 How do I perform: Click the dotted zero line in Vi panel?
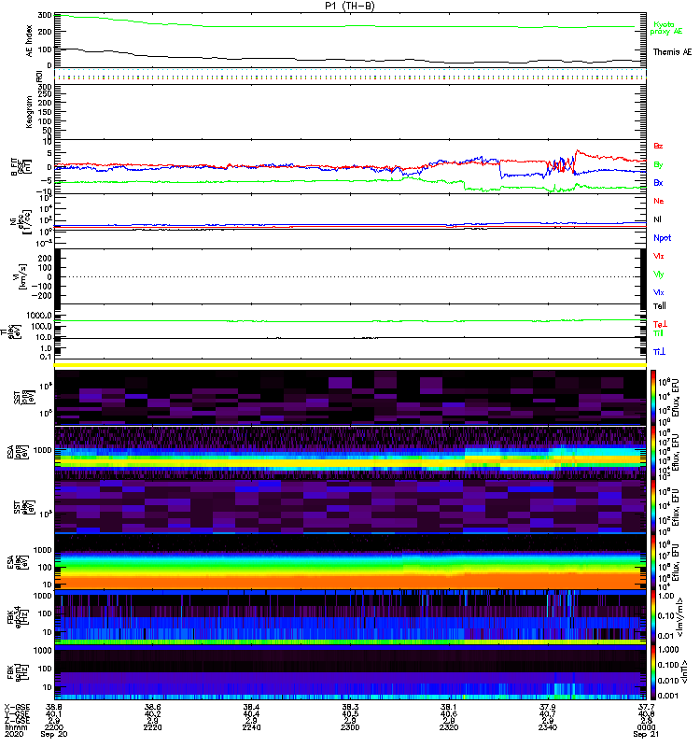tap(350, 276)
